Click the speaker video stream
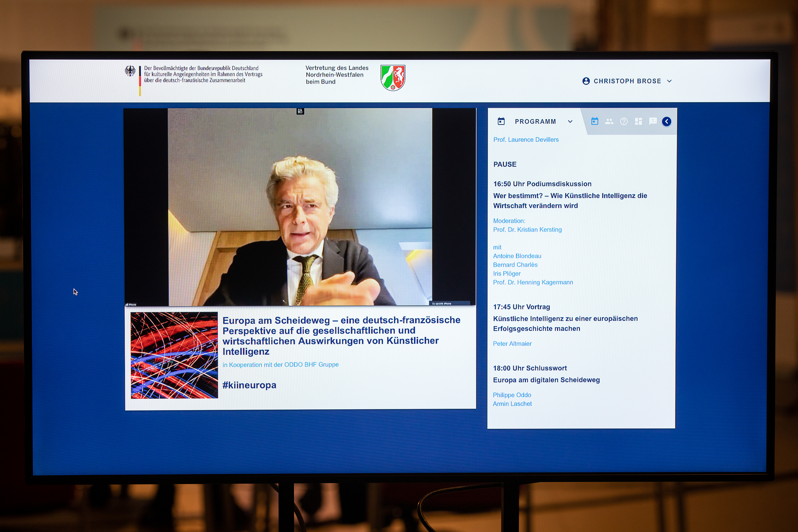 click(x=300, y=207)
